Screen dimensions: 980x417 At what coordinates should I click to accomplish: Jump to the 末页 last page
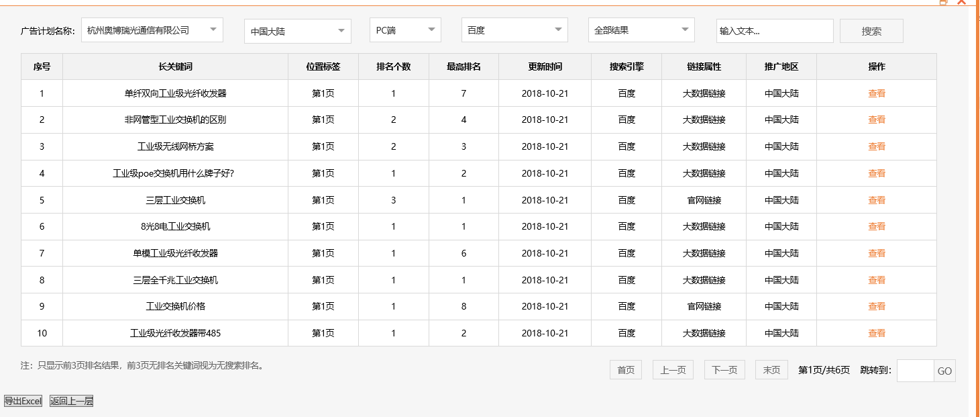[x=771, y=369]
